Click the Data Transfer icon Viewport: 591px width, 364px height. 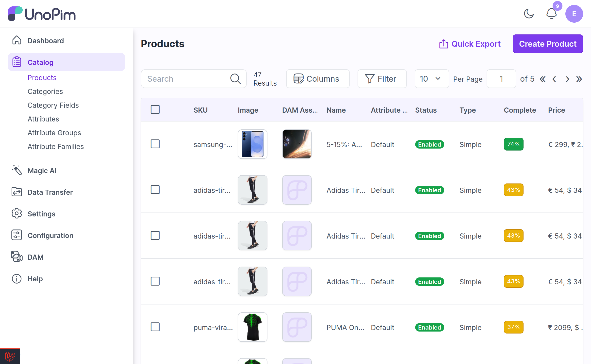[17, 192]
